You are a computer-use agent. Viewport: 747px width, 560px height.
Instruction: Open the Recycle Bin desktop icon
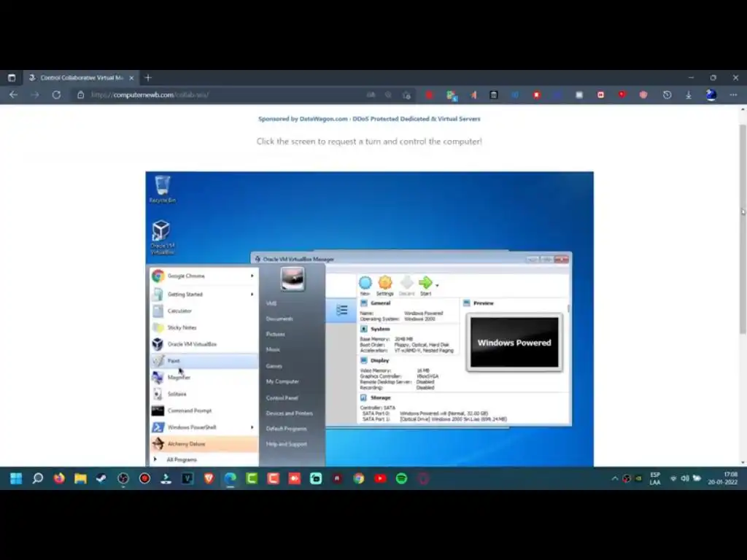point(162,189)
